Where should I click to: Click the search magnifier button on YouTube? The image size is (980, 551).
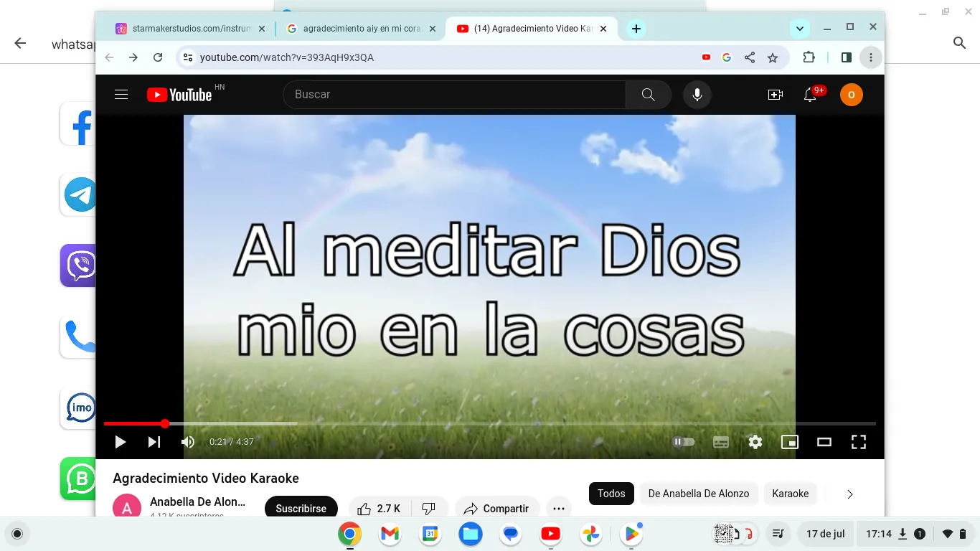[x=649, y=95]
